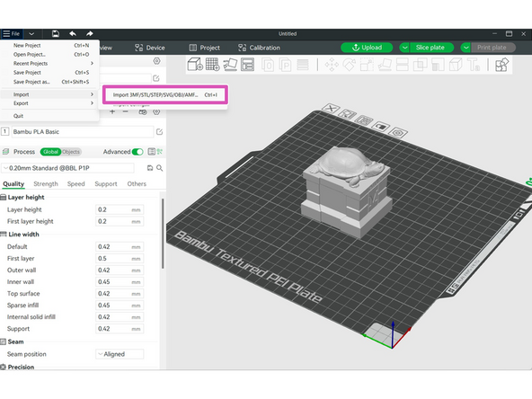
Task: Select the Lay on face tool
Action: (x=385, y=65)
